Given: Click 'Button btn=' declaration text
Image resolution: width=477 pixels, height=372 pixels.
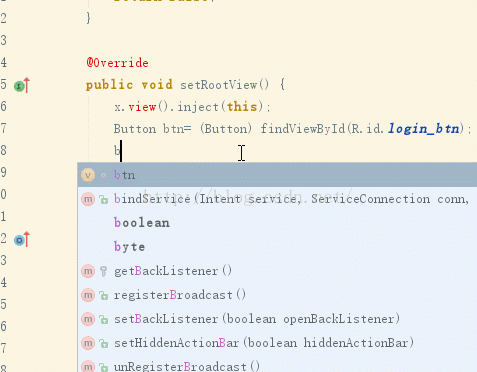Looking at the screenshot, I should tap(152, 129).
